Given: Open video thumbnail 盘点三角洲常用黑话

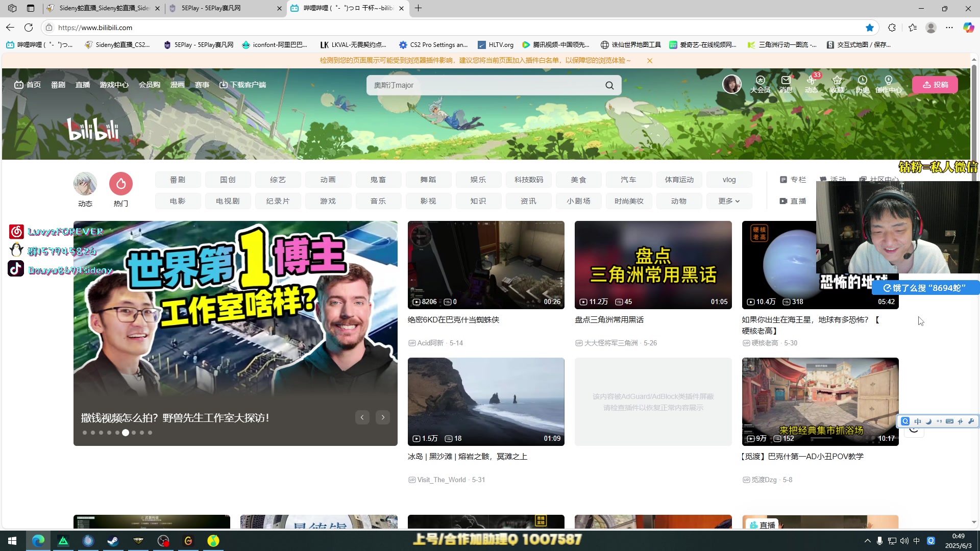Looking at the screenshot, I should pyautogui.click(x=653, y=265).
